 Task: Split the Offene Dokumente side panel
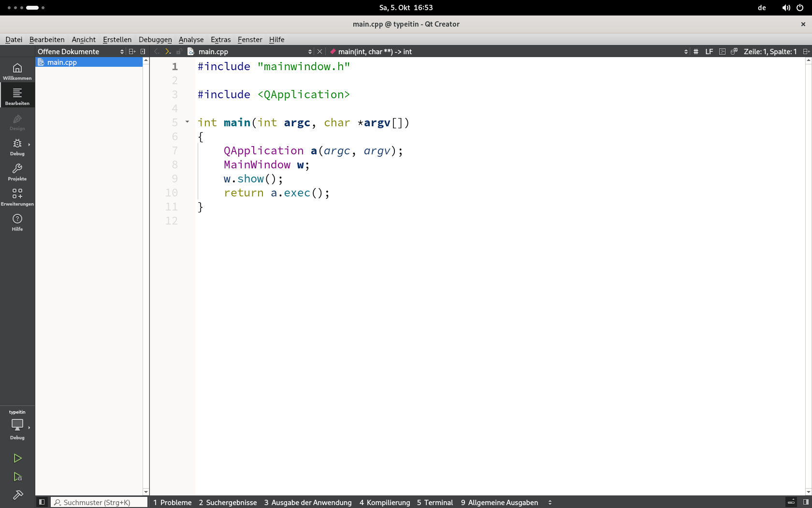132,51
